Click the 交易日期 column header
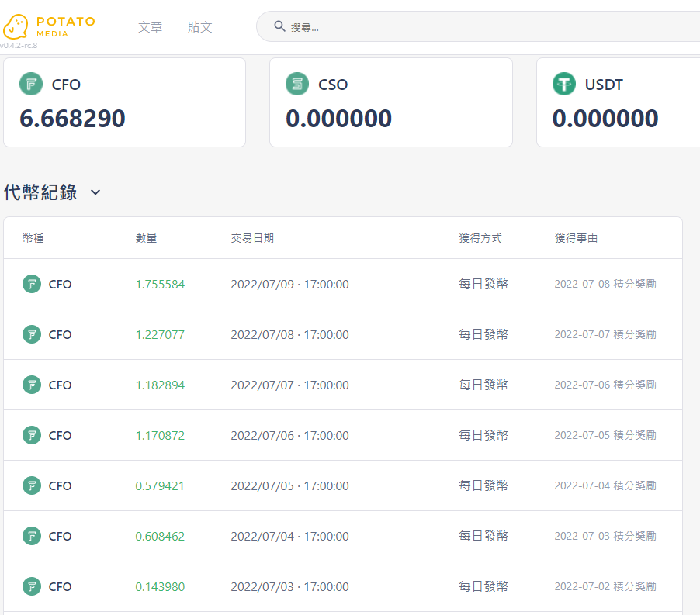The image size is (700, 615). (x=252, y=238)
